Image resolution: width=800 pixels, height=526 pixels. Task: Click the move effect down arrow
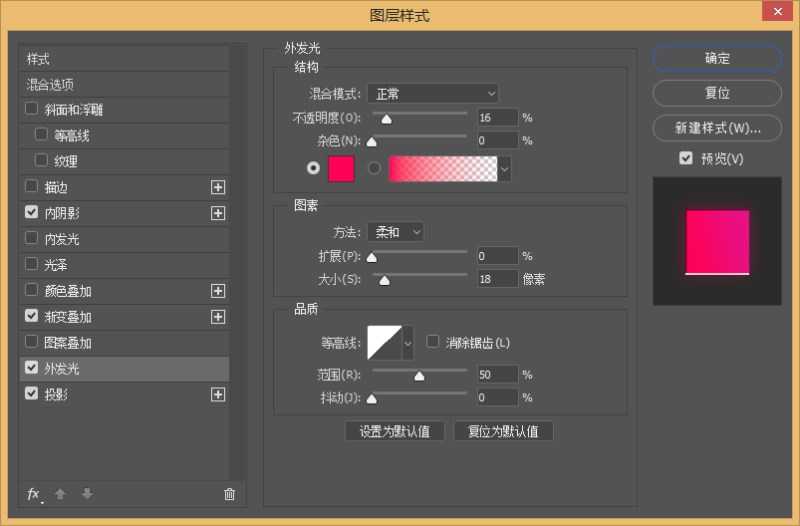pos(87,494)
